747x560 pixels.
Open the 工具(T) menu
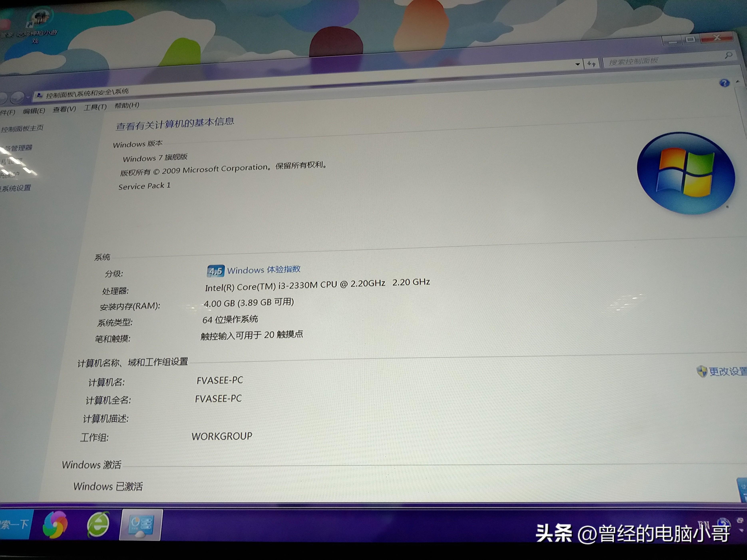click(x=95, y=107)
